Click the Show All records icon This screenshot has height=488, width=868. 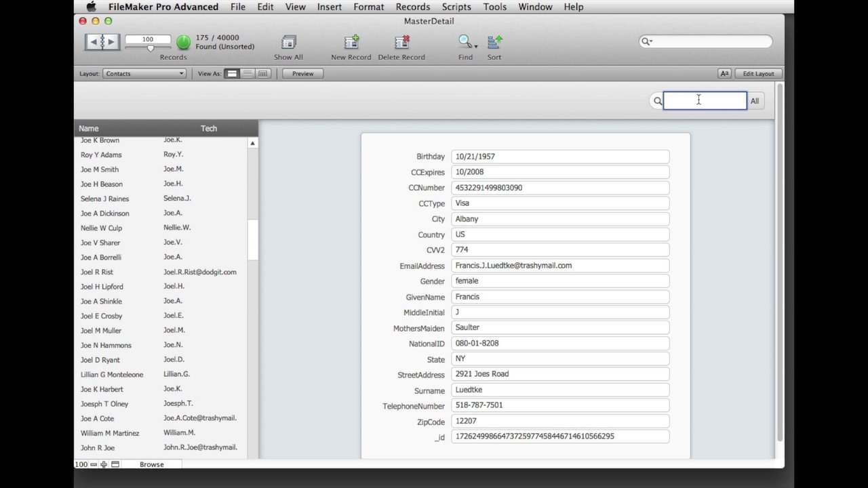coord(288,42)
